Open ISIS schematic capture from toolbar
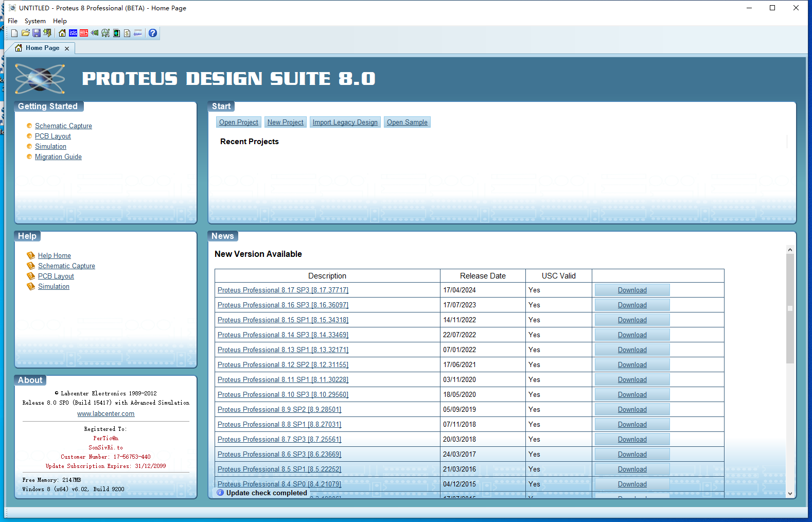Screen dimensions: 812x522 click(73, 33)
